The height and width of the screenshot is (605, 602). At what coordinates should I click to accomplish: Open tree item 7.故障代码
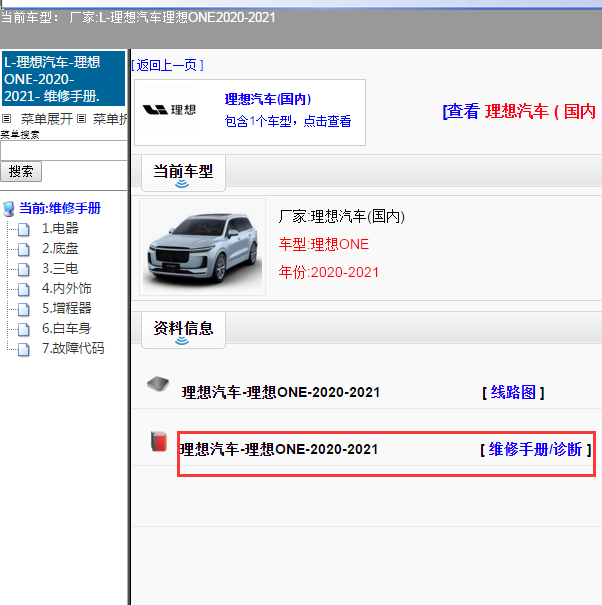click(x=73, y=348)
